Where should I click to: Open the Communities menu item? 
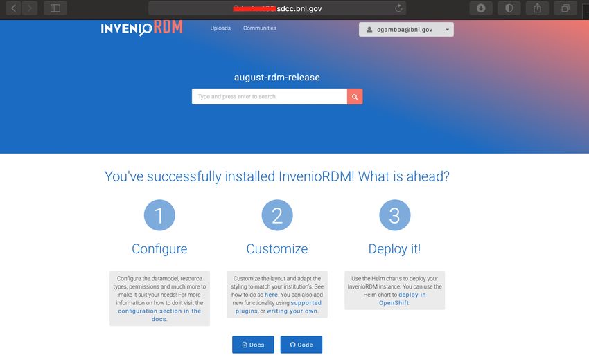[260, 28]
